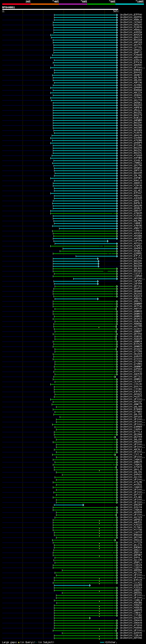
Task: Select the UniRef100_Q2RBM2 entry
Action: 131,254
